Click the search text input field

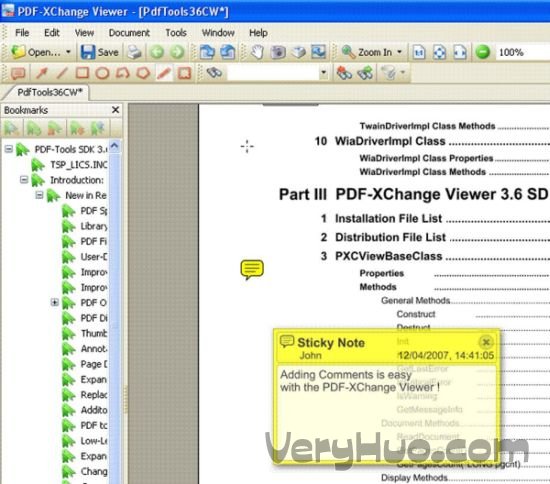[273, 73]
